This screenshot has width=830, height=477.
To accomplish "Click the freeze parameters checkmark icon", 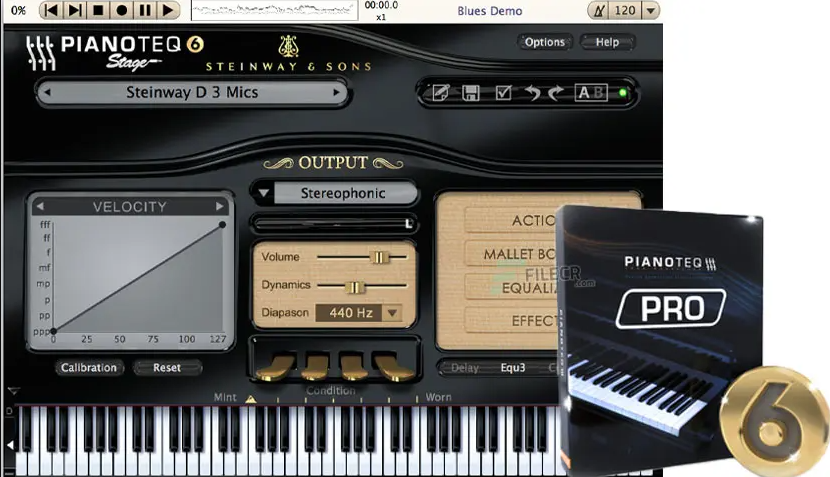I will point(503,93).
